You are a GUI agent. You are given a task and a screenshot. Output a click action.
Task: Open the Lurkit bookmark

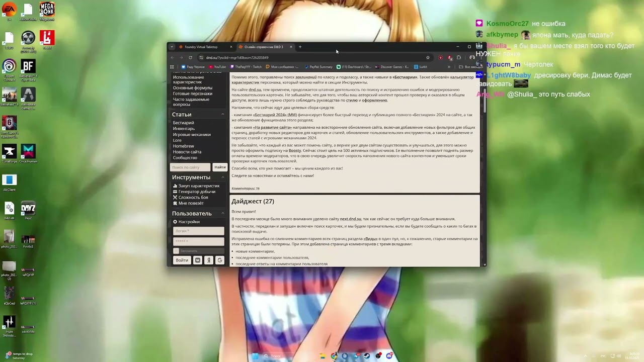421,67
